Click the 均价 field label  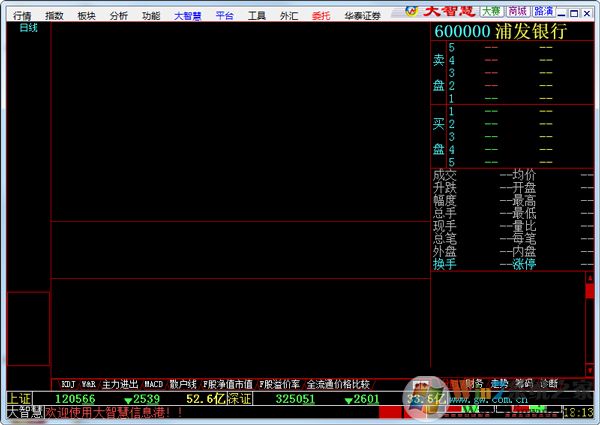coord(524,175)
